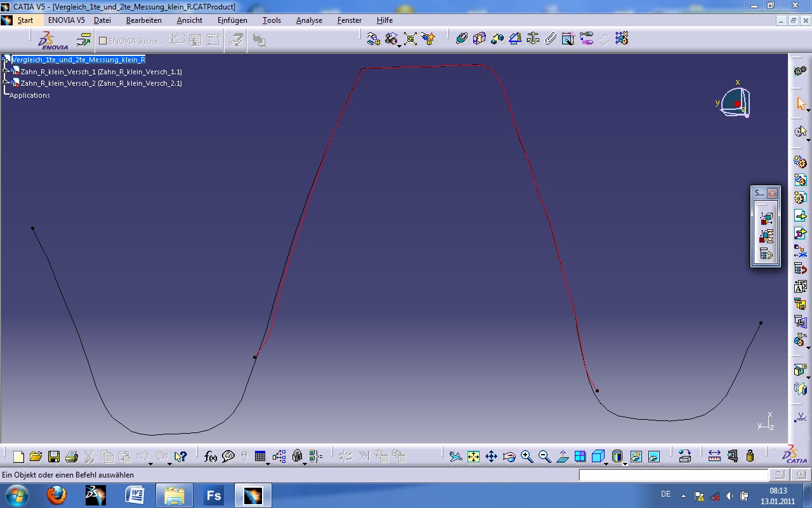Viewport: 812px width, 508px height.
Task: Open dropdown arrow below the Select arrow tool
Action: tap(808, 110)
